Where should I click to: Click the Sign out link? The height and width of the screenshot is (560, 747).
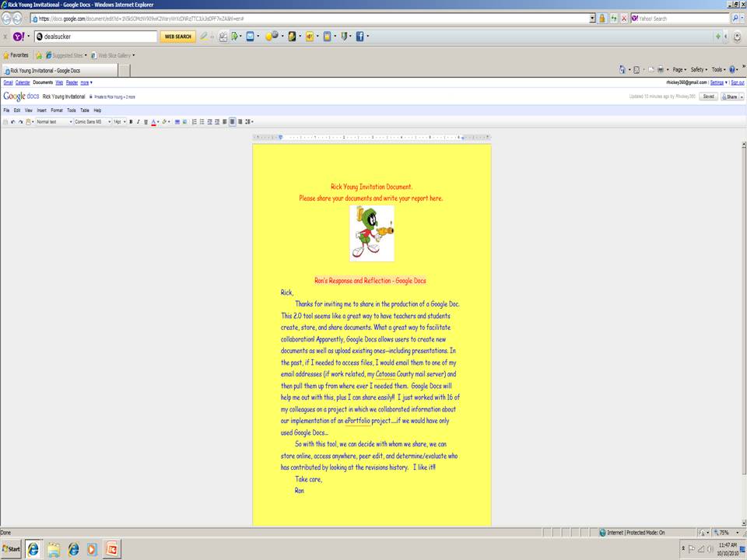pos(738,82)
